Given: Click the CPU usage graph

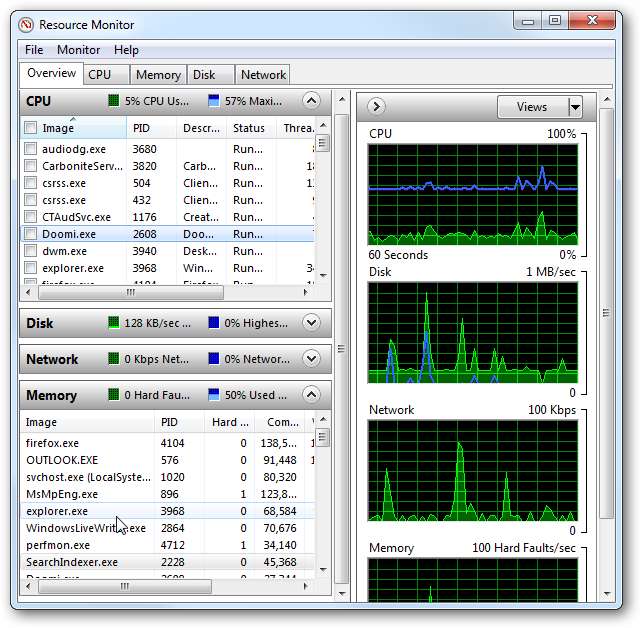Looking at the screenshot, I should coord(473,194).
